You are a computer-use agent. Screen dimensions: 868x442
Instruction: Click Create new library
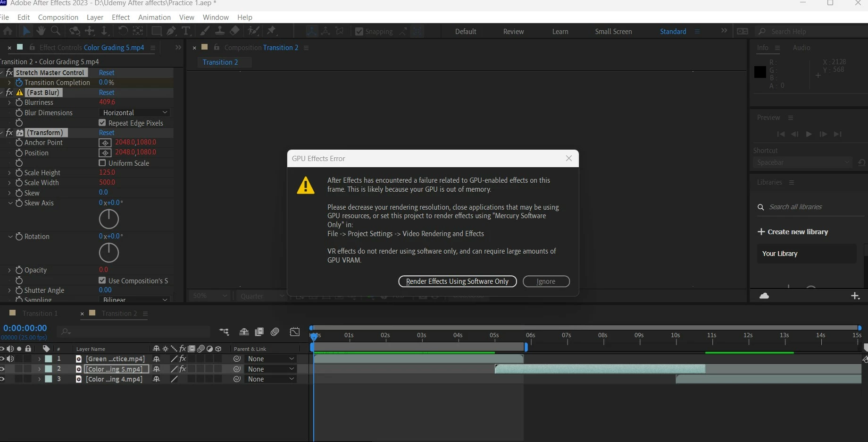pyautogui.click(x=793, y=232)
